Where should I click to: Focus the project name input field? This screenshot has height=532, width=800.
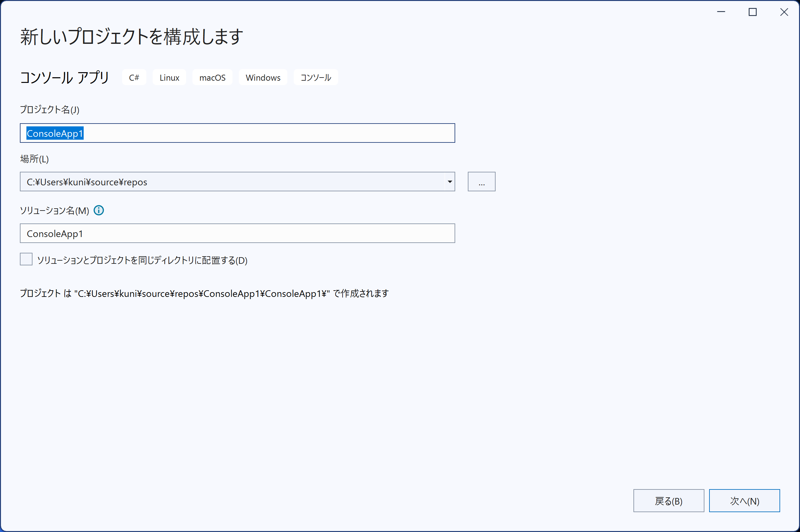click(237, 133)
